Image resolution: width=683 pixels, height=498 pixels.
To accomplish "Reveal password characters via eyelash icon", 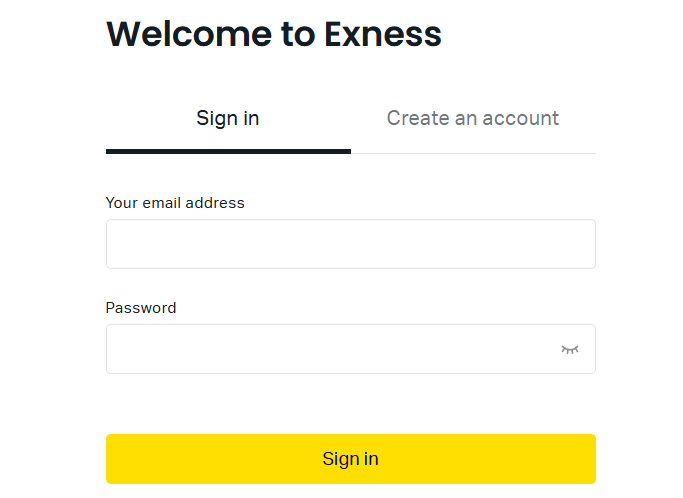I will tap(570, 349).
